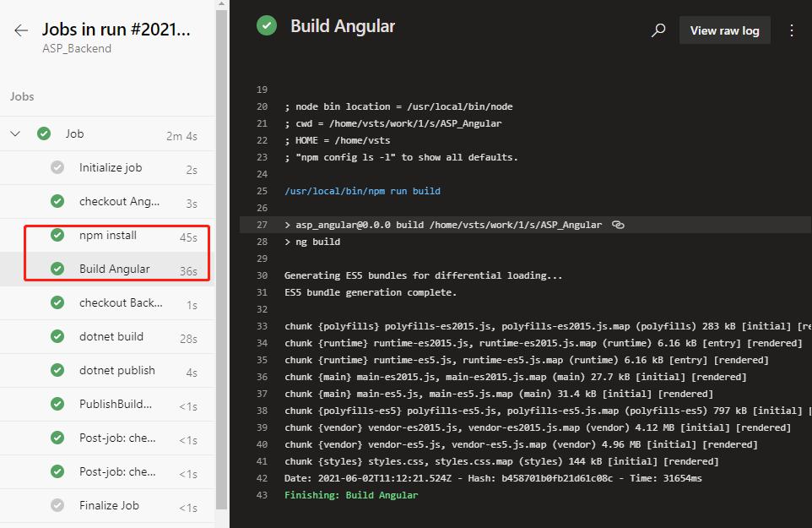812x528 pixels.
Task: Open the three-dot more actions menu
Action: (791, 30)
